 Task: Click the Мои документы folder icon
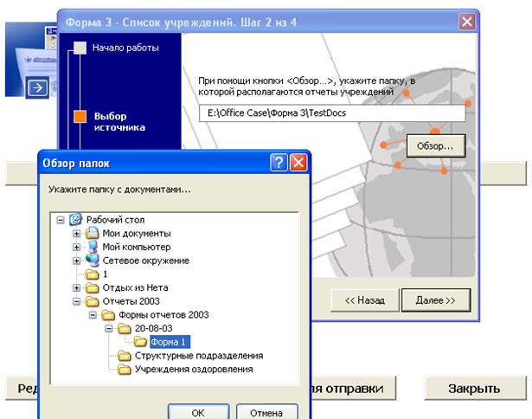[92, 233]
